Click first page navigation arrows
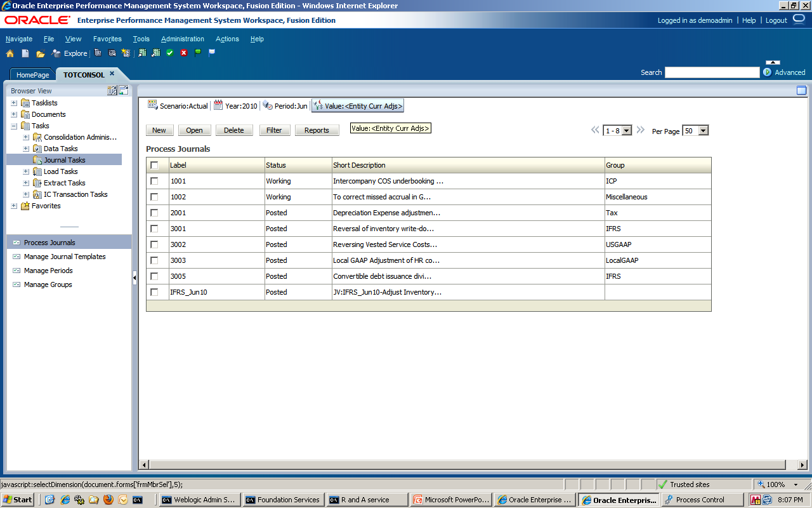 (595, 130)
